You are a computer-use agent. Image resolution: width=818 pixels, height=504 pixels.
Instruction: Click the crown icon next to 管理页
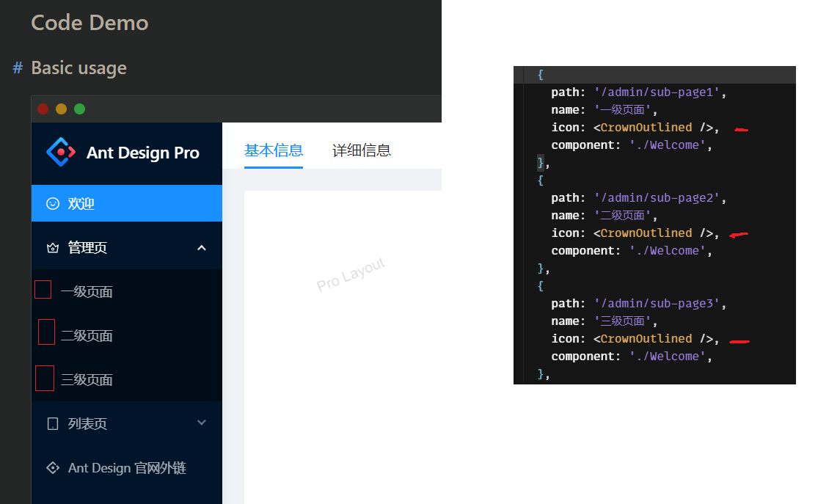pyautogui.click(x=51, y=247)
